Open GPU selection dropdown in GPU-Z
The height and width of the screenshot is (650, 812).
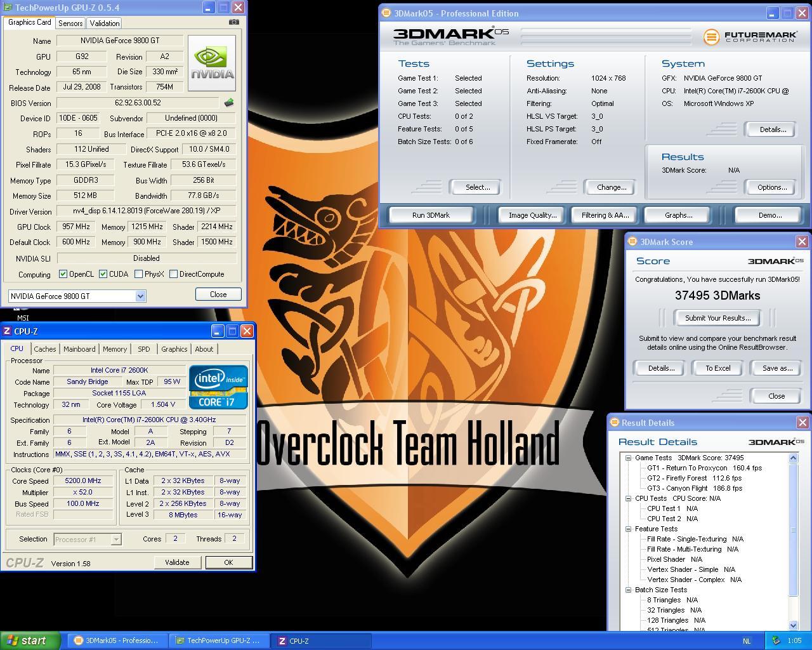point(140,296)
